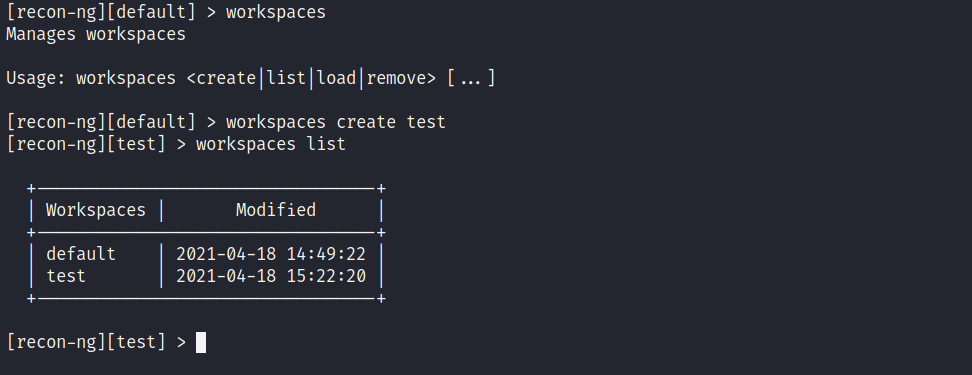Click the 'load' option in usage line

point(337,78)
